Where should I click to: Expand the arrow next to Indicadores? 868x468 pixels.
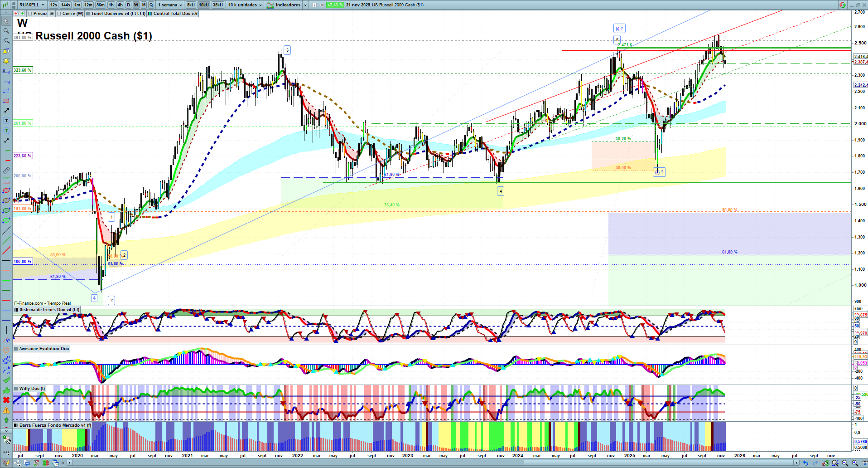coord(305,5)
